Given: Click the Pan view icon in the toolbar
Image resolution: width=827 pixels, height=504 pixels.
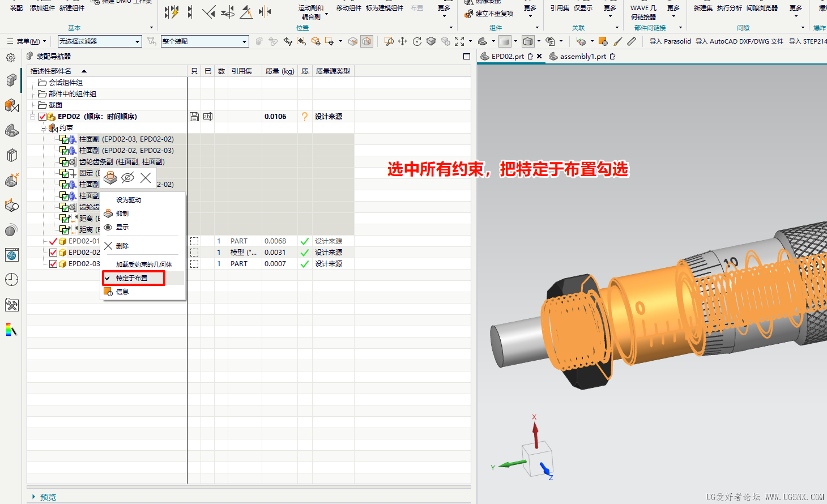Looking at the screenshot, I should coord(402,41).
